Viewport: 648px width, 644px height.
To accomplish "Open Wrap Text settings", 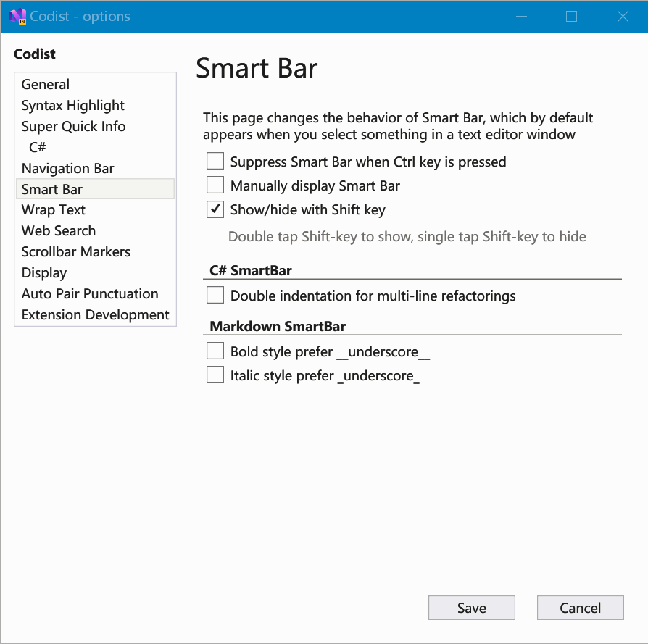I will click(95, 210).
